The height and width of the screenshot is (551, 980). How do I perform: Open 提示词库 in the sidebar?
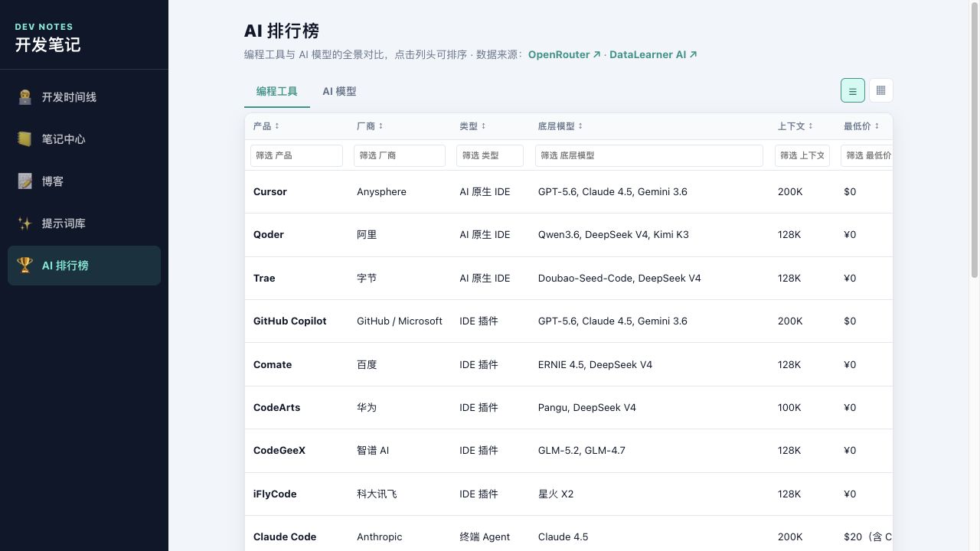pos(84,223)
